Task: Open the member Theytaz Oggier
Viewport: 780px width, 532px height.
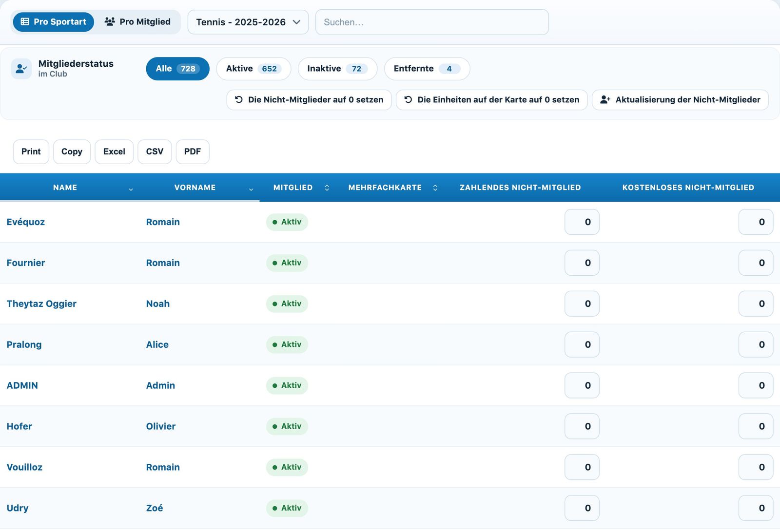Action: click(41, 304)
